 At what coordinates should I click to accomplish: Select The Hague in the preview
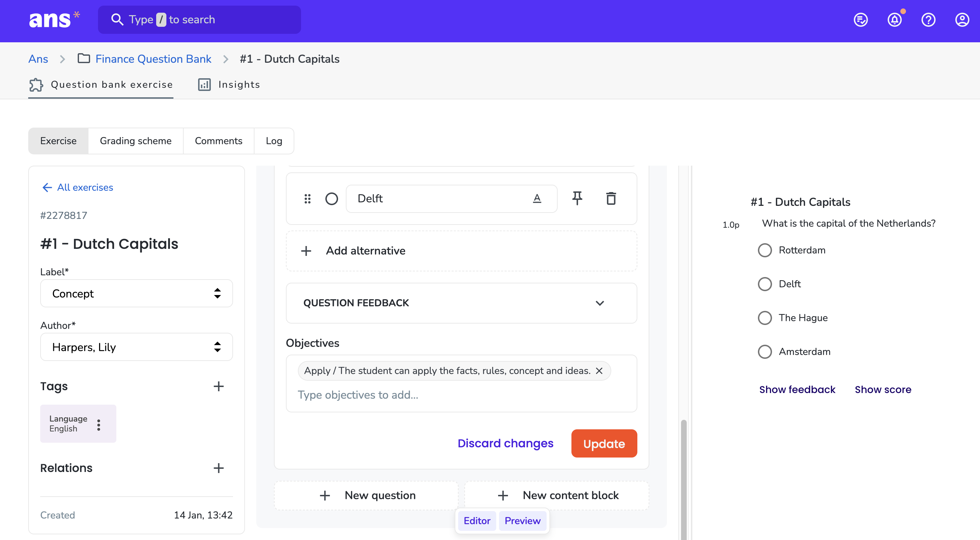pos(765,318)
